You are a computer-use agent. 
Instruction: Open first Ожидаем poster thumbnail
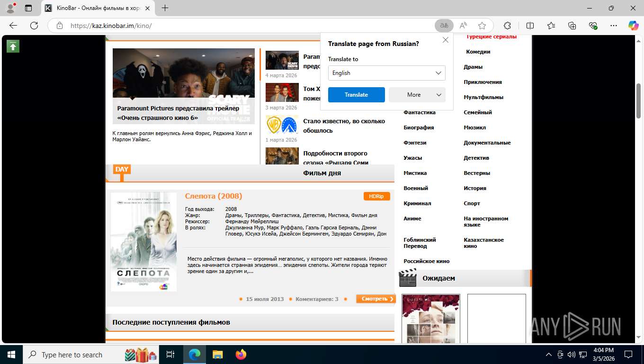[x=431, y=318]
